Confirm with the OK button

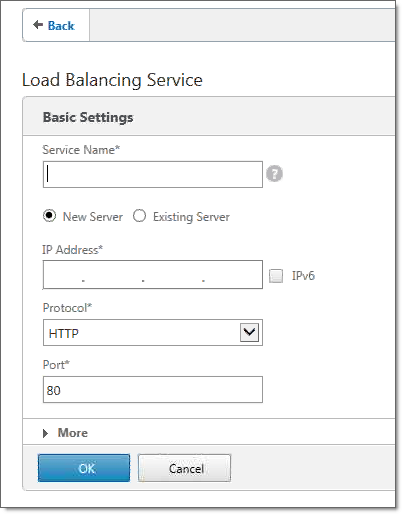point(84,468)
